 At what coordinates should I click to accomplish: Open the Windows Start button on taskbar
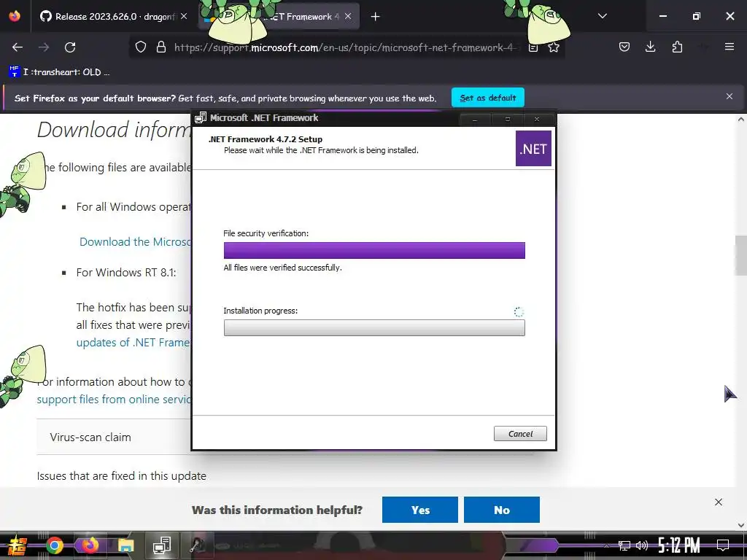click(x=17, y=545)
